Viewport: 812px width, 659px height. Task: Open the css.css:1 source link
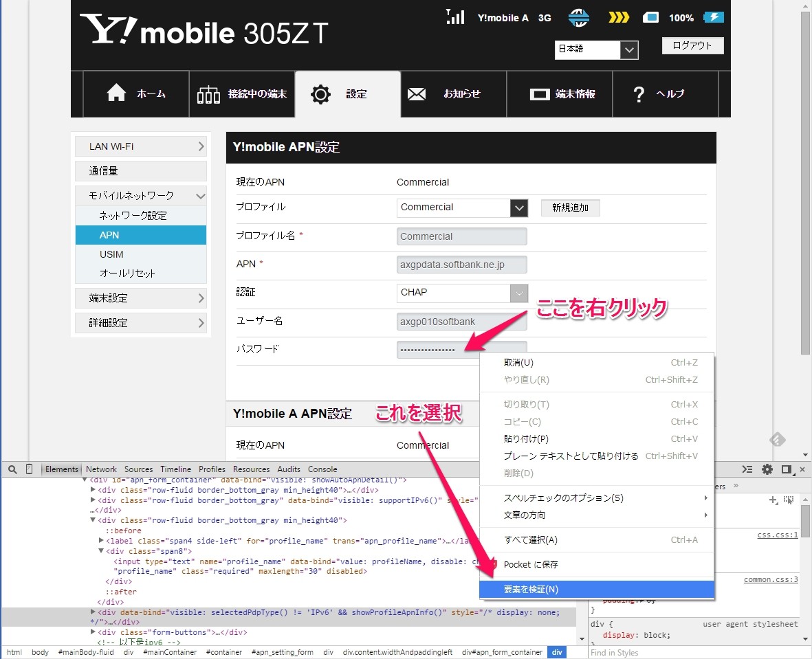[x=778, y=535]
